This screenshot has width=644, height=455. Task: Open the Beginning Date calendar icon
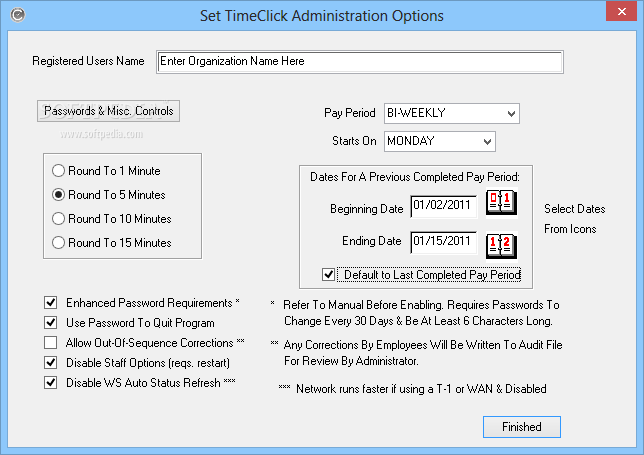click(x=501, y=203)
